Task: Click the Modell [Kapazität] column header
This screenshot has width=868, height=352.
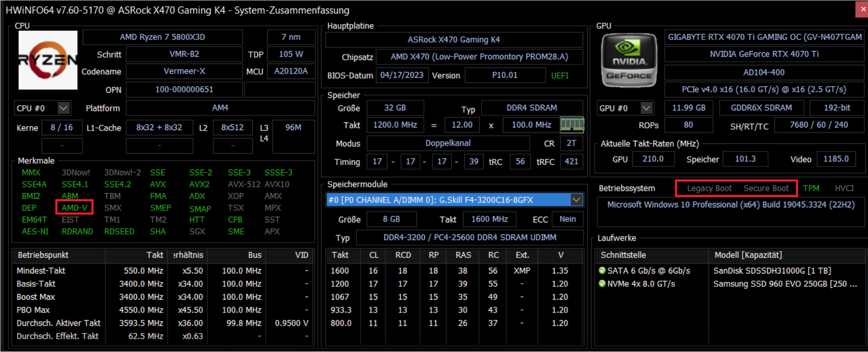Action: click(x=787, y=255)
